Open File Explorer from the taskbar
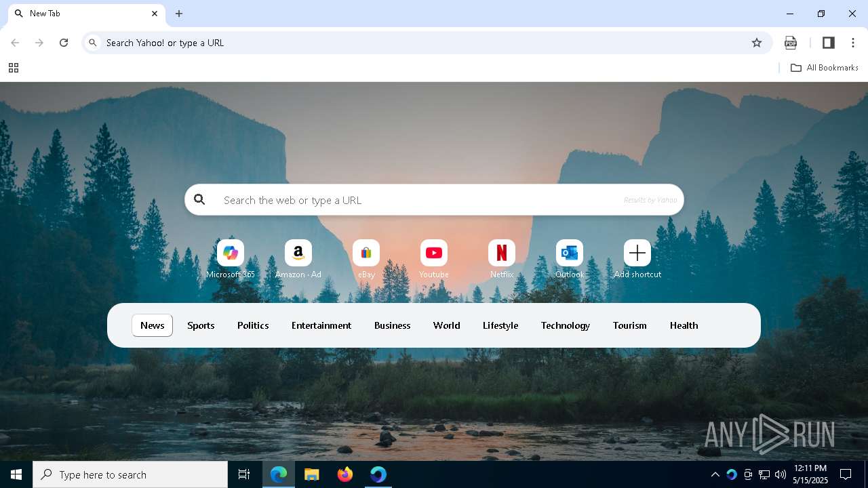The image size is (868, 488). point(312,474)
